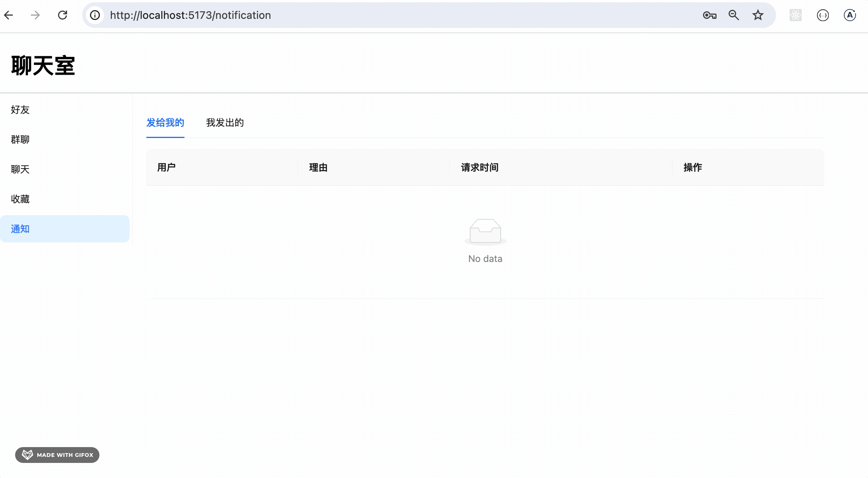Switch to the 发给我的 tab
The height and width of the screenshot is (478, 868).
click(x=165, y=123)
